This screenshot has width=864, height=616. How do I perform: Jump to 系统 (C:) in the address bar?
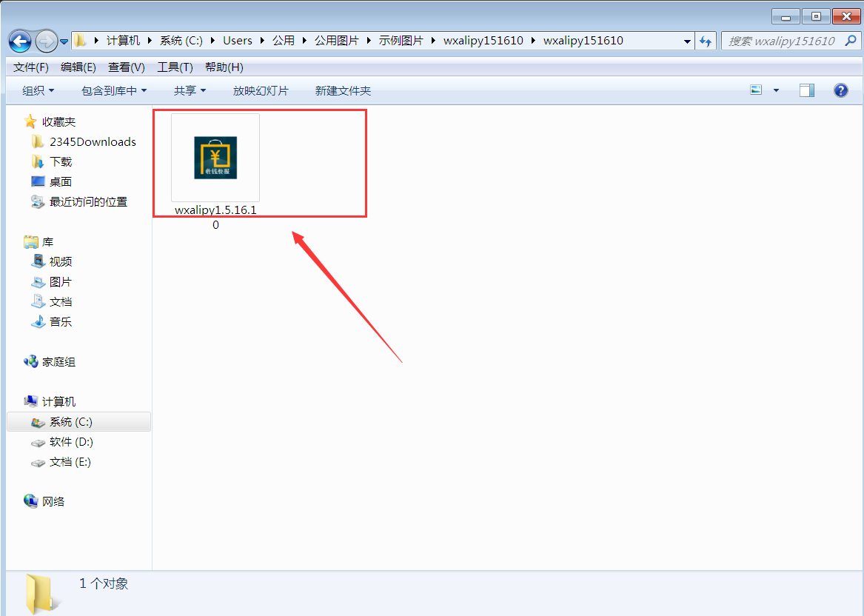point(181,41)
